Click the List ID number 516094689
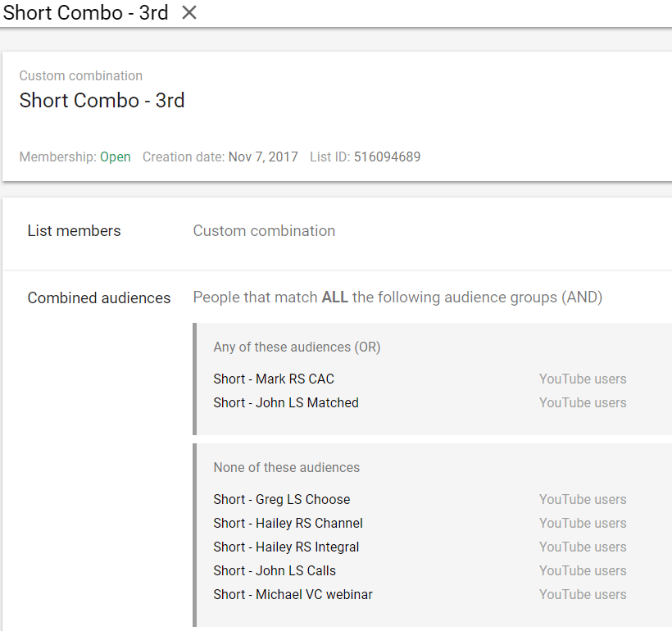 tap(387, 157)
